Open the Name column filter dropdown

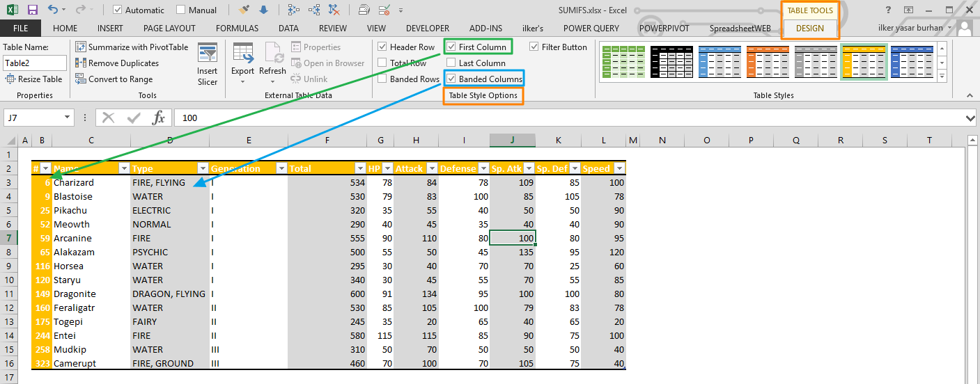pos(124,168)
